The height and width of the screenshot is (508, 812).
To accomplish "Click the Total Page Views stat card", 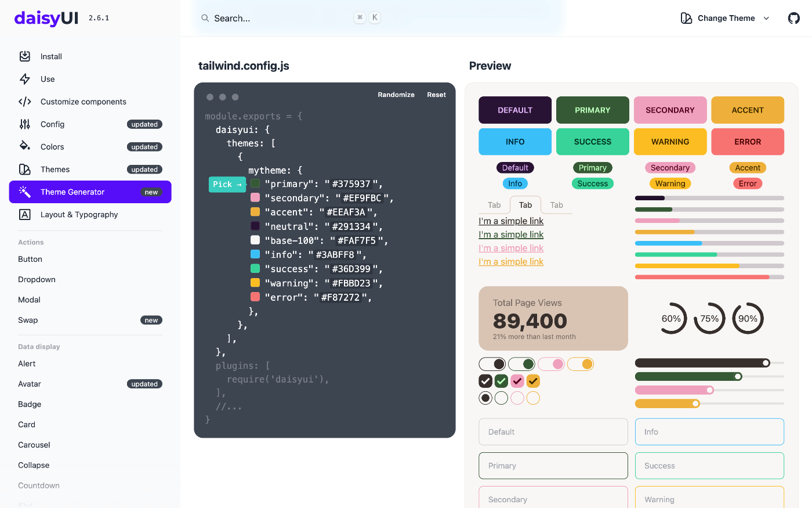I will 553,318.
